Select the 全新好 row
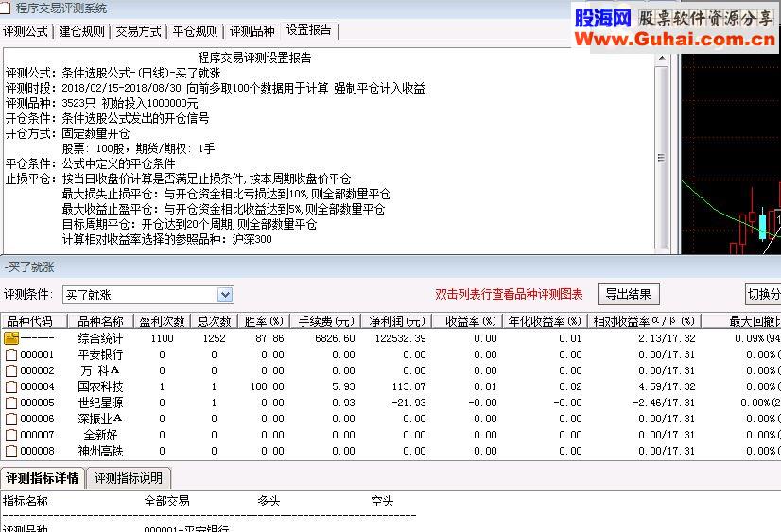The height and width of the screenshot is (532, 781). pos(390,435)
